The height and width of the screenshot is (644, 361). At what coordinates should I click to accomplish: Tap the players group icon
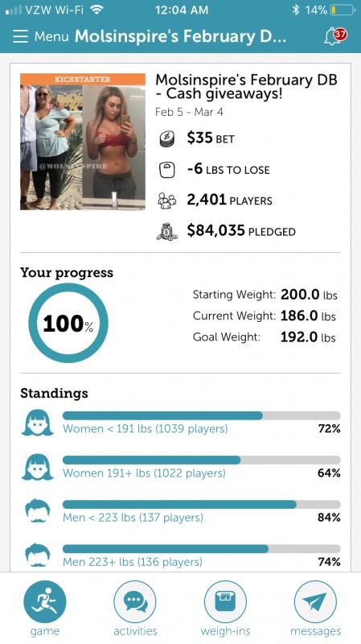[x=167, y=200]
